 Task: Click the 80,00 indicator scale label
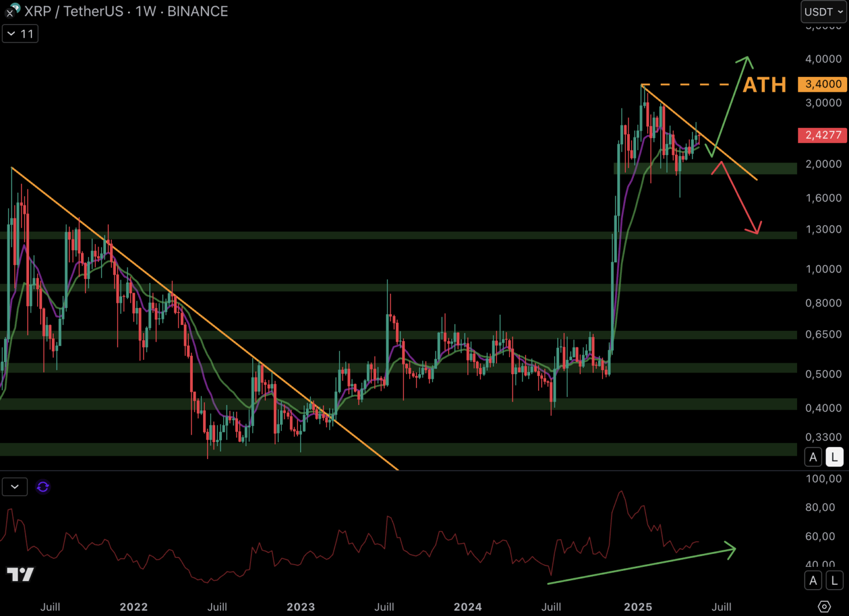[x=820, y=507]
